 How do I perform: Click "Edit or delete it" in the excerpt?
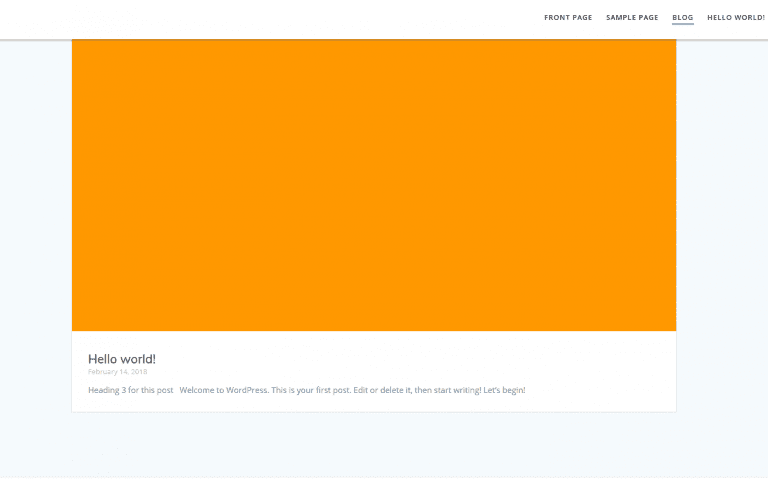382,390
